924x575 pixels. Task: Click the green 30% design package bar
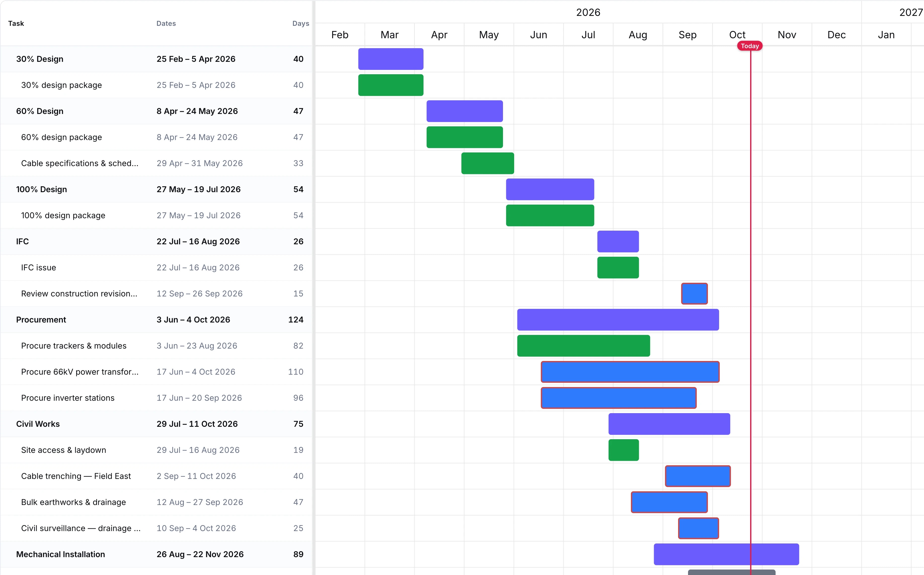click(x=391, y=85)
